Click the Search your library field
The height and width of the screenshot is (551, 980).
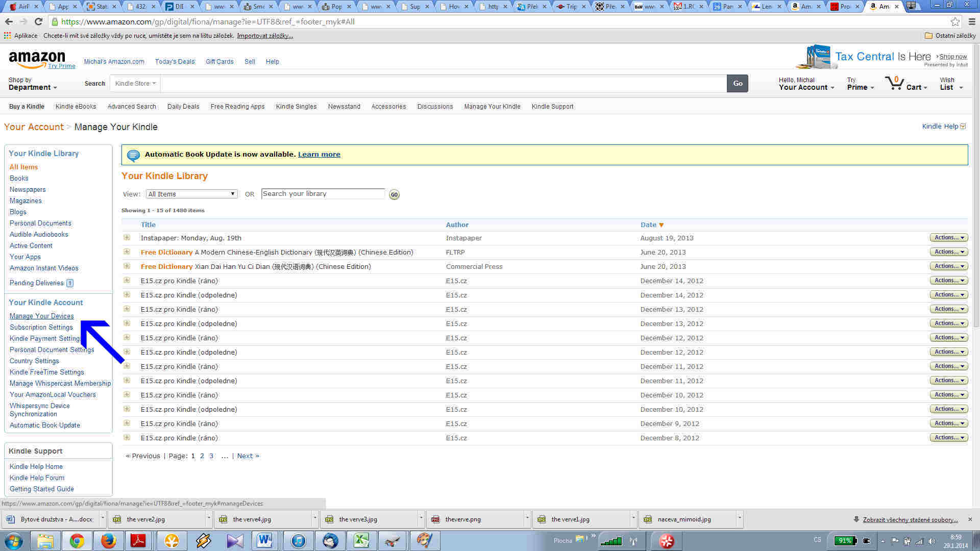click(x=323, y=194)
